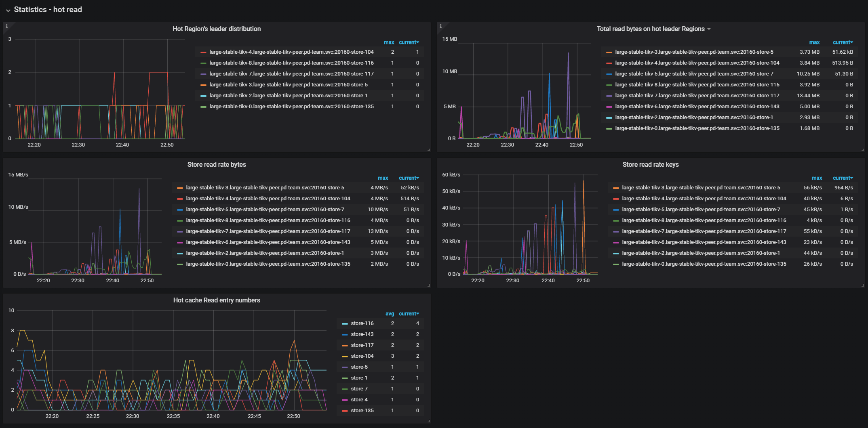Viewport: 868px width, 428px height.
Task: Open the Store read rate bytes panel menu
Action: [x=217, y=164]
